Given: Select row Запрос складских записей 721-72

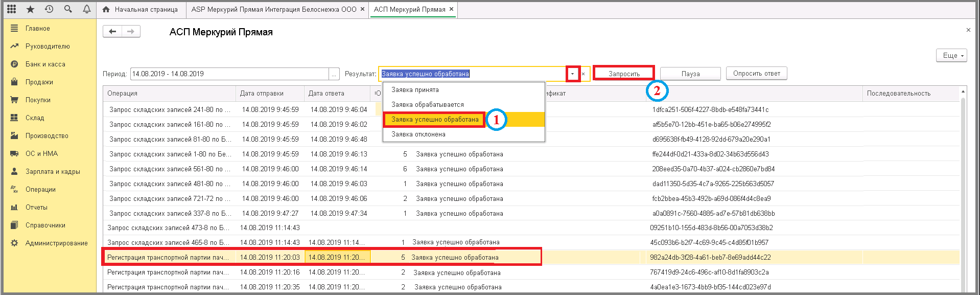Looking at the screenshot, I should pos(170,199).
